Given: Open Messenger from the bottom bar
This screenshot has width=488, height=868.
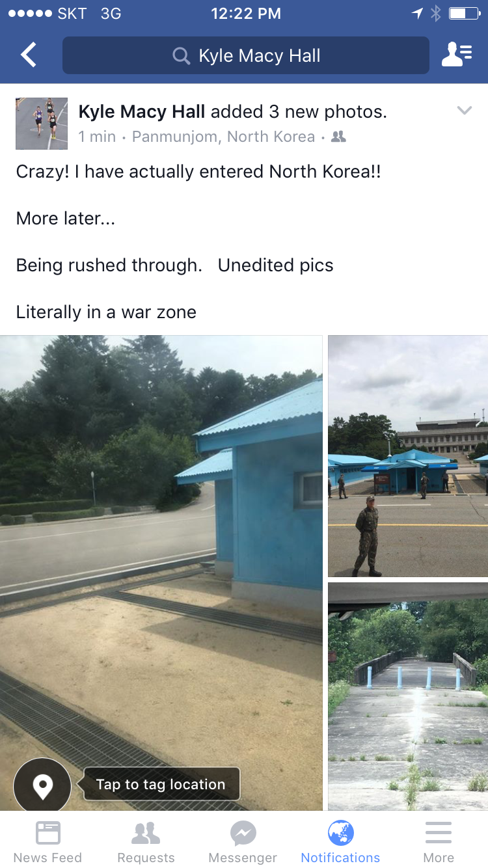Looking at the screenshot, I should 243,841.
